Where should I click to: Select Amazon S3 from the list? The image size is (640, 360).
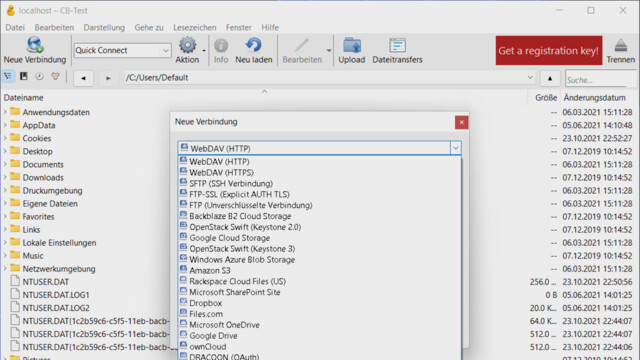(x=320, y=271)
